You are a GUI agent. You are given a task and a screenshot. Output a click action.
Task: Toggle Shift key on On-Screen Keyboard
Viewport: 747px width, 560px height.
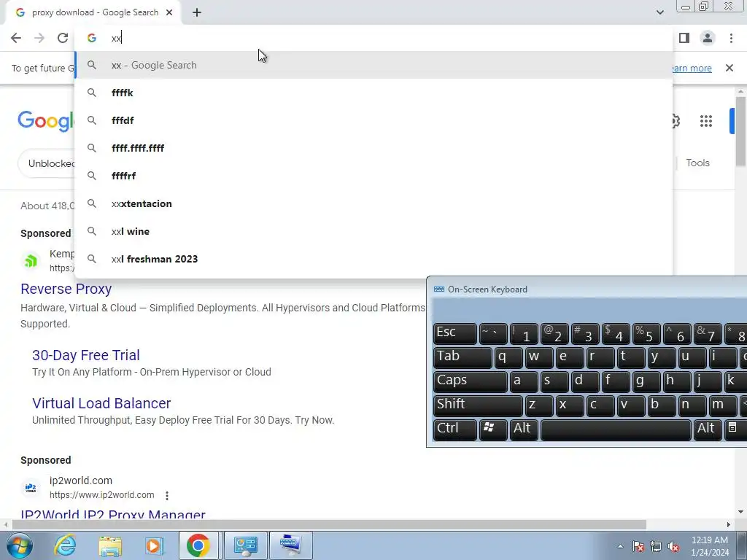point(478,405)
